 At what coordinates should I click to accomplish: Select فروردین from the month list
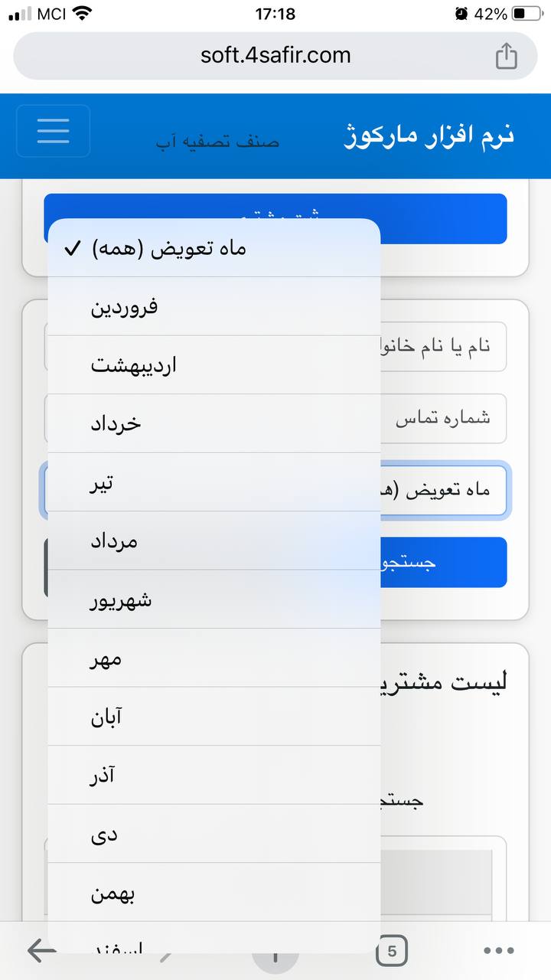click(214, 307)
